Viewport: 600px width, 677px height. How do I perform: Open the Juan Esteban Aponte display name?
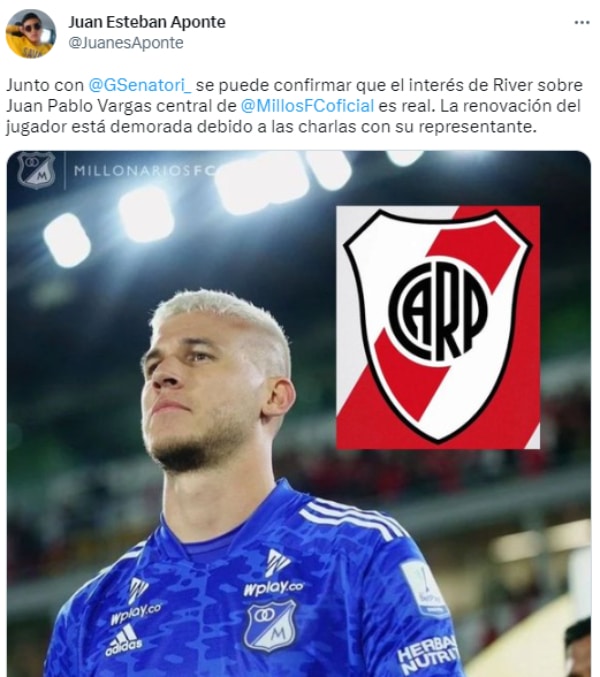point(147,22)
